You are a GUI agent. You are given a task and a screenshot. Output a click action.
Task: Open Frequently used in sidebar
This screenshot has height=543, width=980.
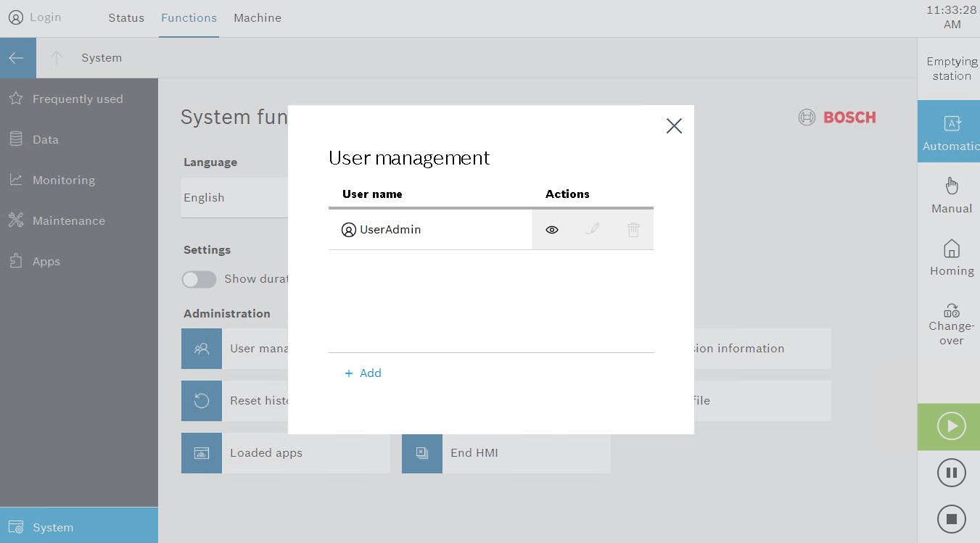point(78,99)
